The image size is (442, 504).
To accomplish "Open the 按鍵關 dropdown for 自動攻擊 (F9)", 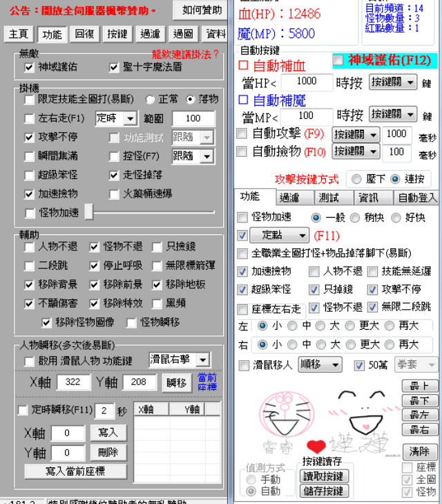I will (x=356, y=135).
